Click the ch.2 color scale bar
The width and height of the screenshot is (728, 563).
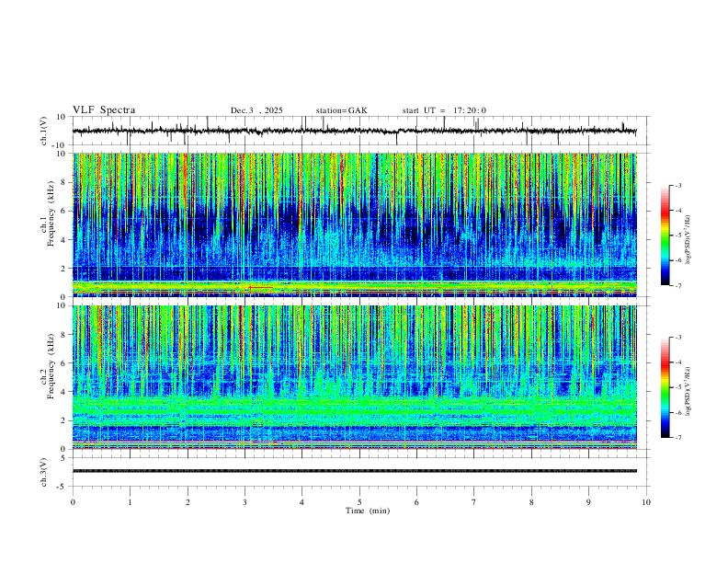(x=665, y=387)
